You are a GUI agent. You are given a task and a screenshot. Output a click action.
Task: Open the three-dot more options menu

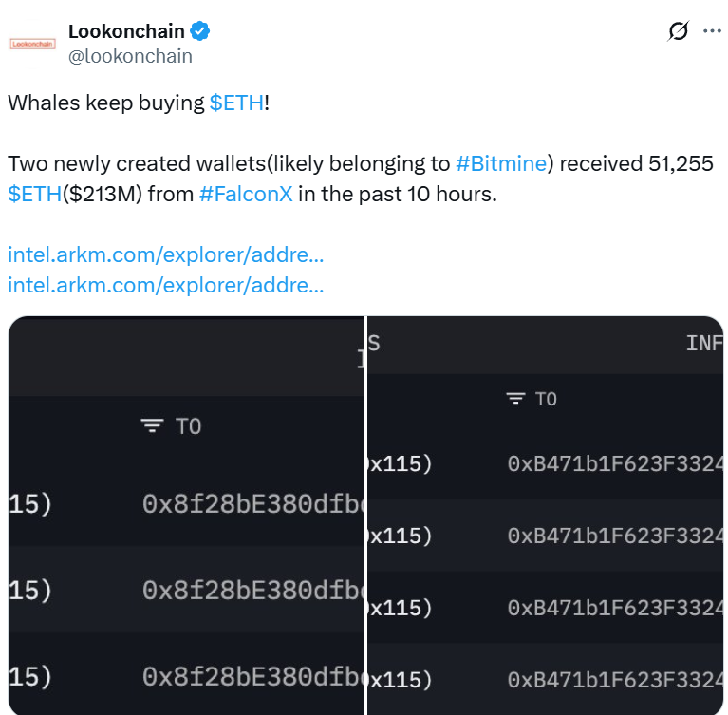click(x=711, y=31)
